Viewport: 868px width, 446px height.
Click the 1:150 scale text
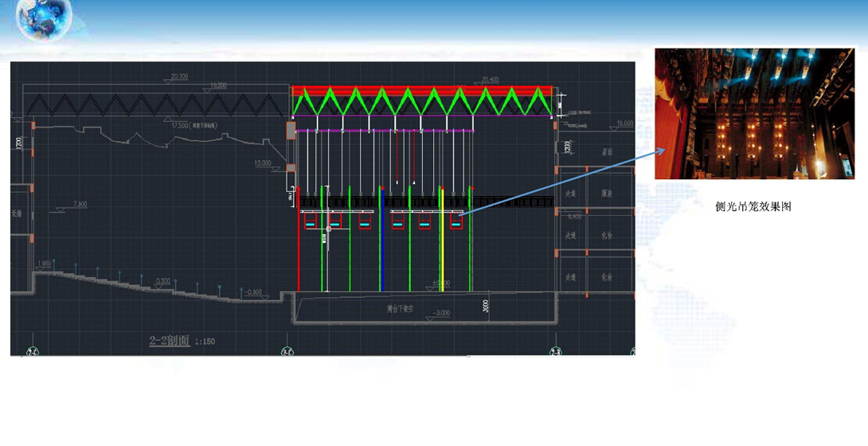pyautogui.click(x=205, y=342)
